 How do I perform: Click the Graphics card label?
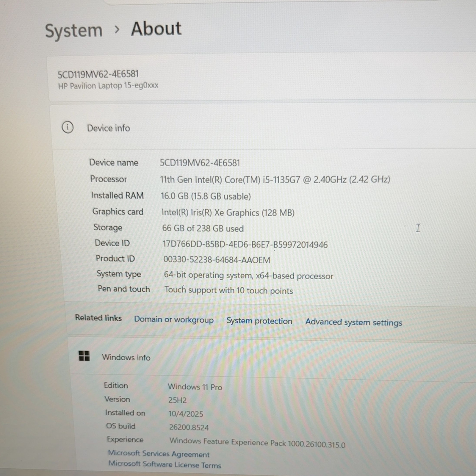[118, 212]
